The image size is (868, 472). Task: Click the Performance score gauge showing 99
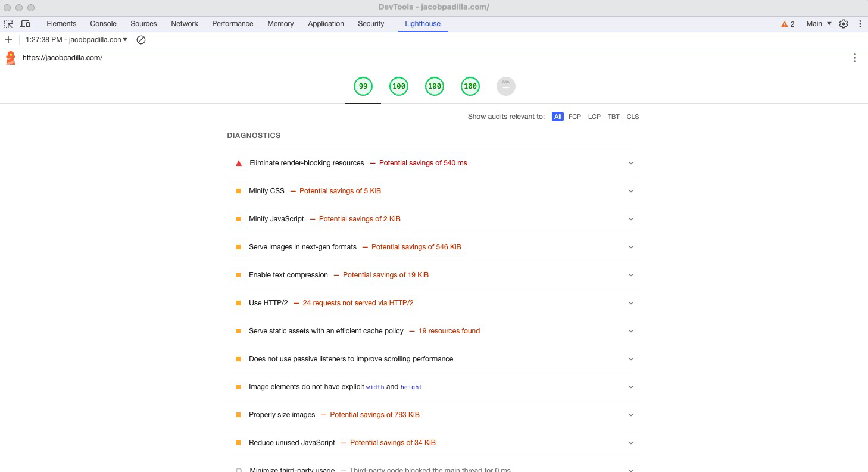click(x=363, y=86)
